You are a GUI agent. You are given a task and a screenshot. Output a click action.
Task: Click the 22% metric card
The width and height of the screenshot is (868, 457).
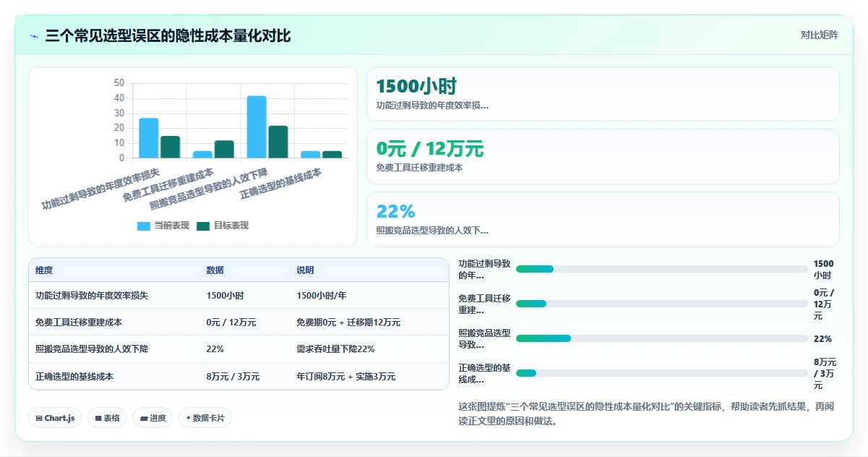click(x=603, y=219)
